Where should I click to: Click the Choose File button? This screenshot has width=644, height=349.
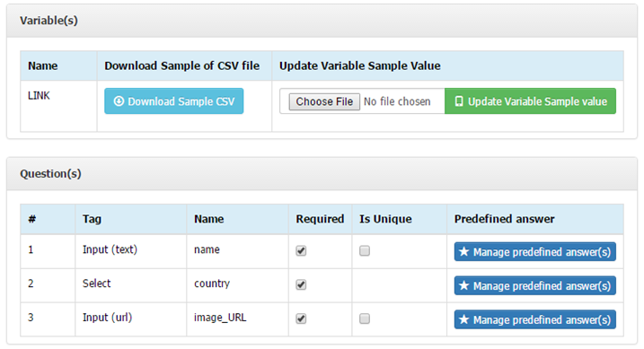point(324,101)
